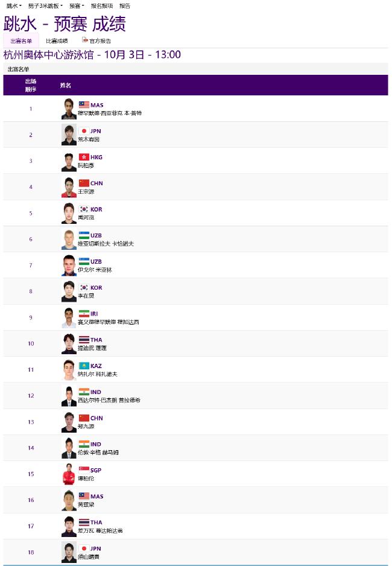
Task: Click the Malaysia flag in row 1
Action: 84,104
